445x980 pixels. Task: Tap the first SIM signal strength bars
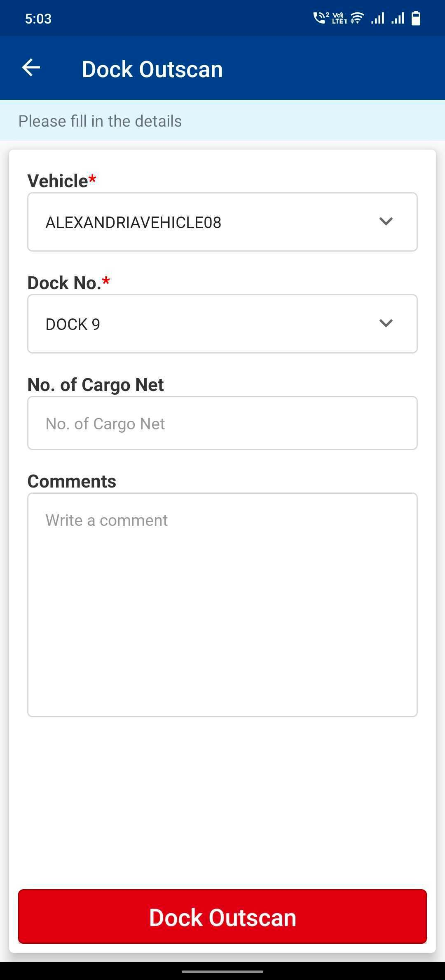coord(377,18)
